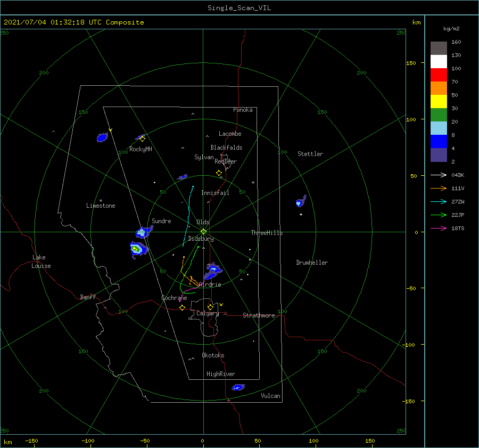Viewport: 479px width, 448px height.
Task: Click the green 30 kg/m2 legend swatch
Action: (x=439, y=115)
